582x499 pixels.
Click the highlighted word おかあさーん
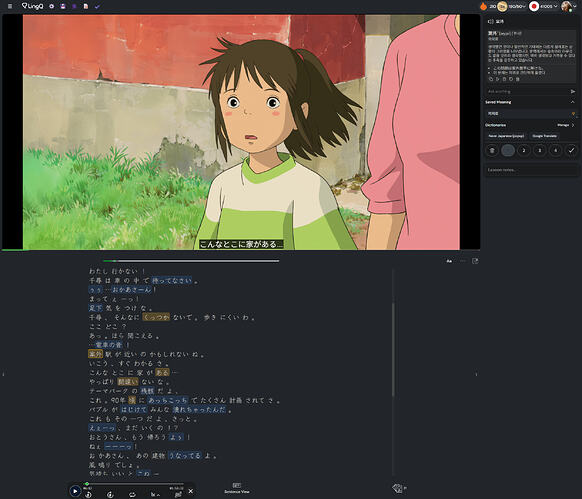[132, 290]
